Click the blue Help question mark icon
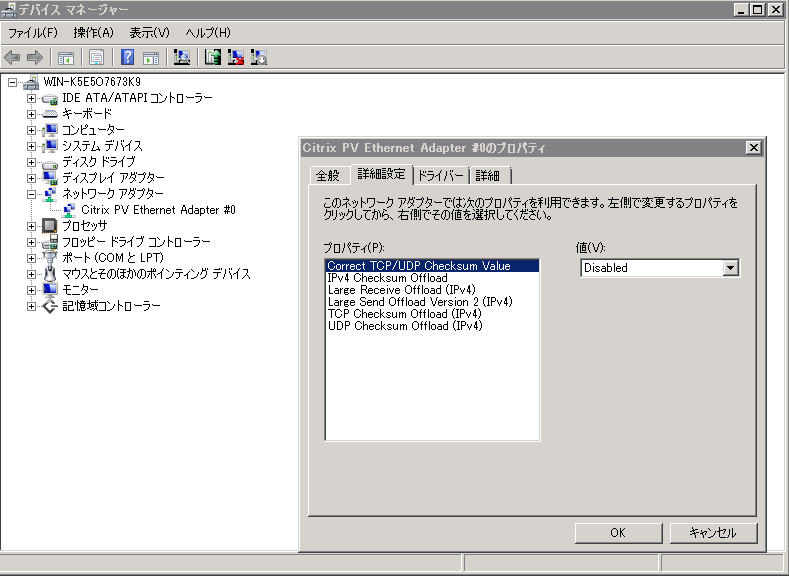 [x=127, y=57]
